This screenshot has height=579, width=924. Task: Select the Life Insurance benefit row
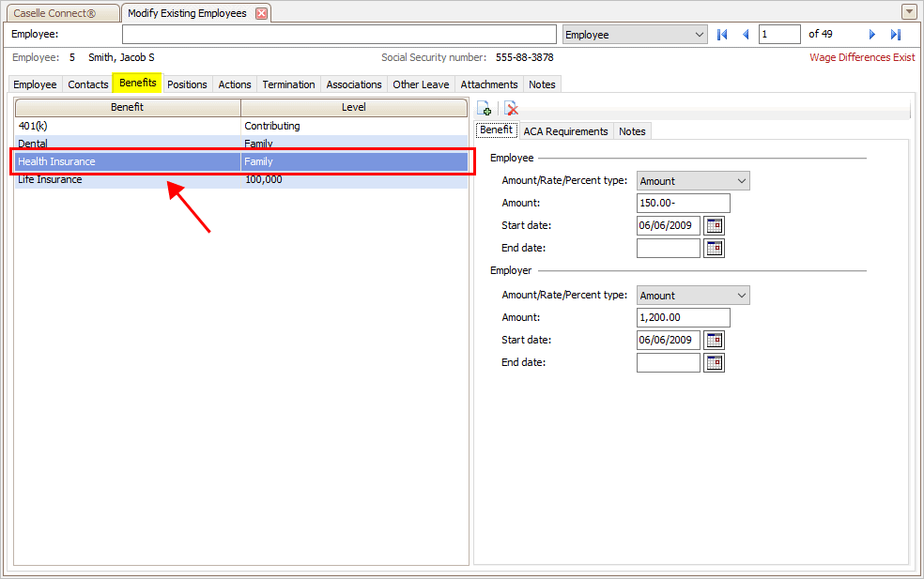coord(128,180)
